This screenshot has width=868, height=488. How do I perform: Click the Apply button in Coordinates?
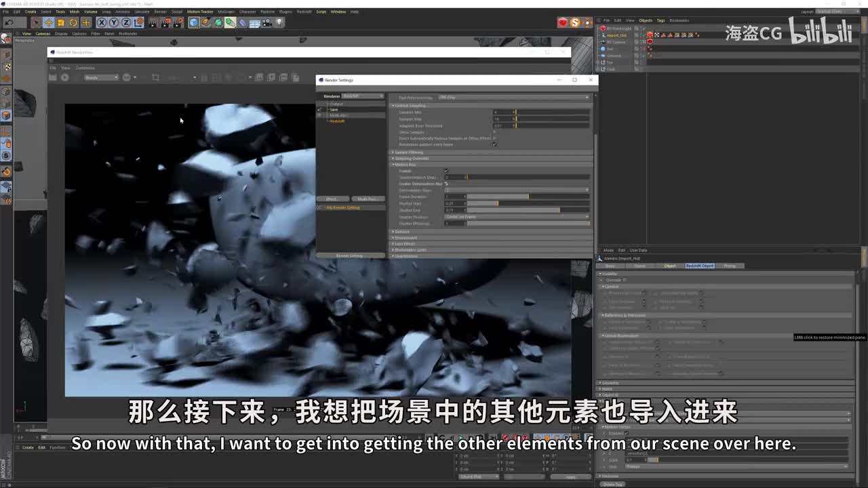coord(571,476)
